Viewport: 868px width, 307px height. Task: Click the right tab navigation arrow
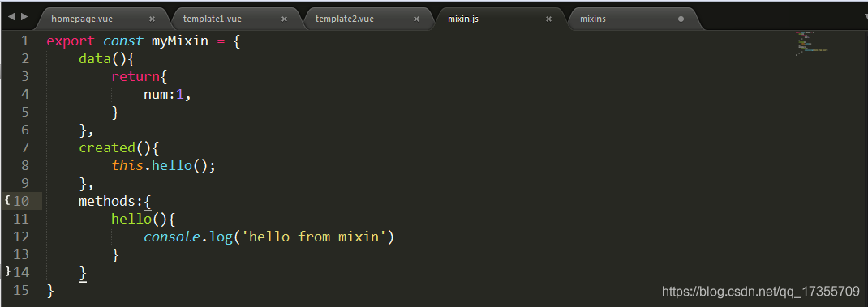pyautogui.click(x=24, y=17)
